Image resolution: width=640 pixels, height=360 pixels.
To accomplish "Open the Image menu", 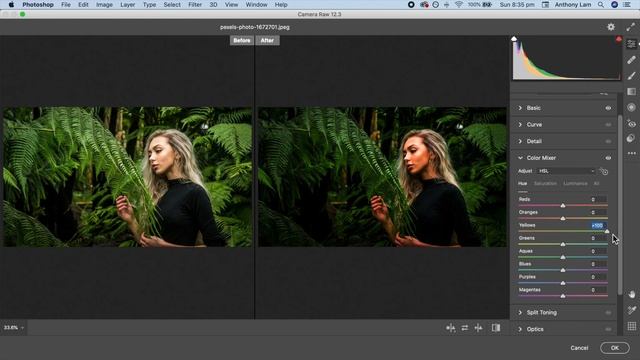I will (104, 4).
